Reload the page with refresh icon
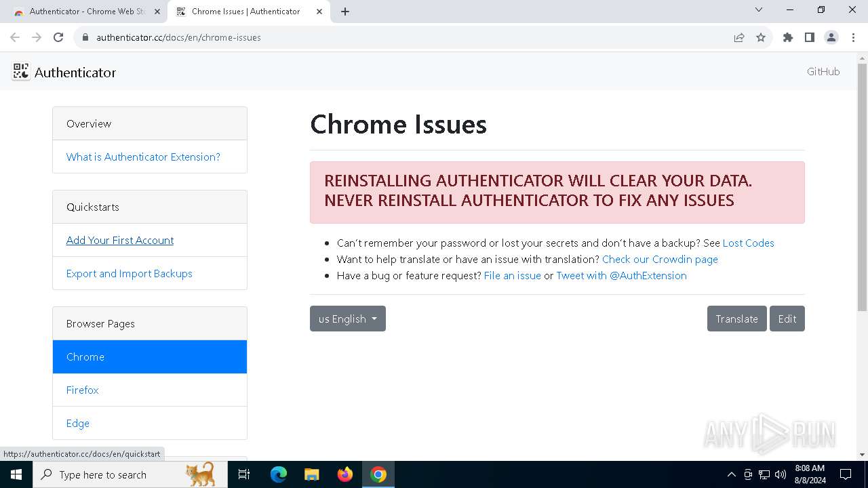This screenshot has width=868, height=488. (x=58, y=37)
